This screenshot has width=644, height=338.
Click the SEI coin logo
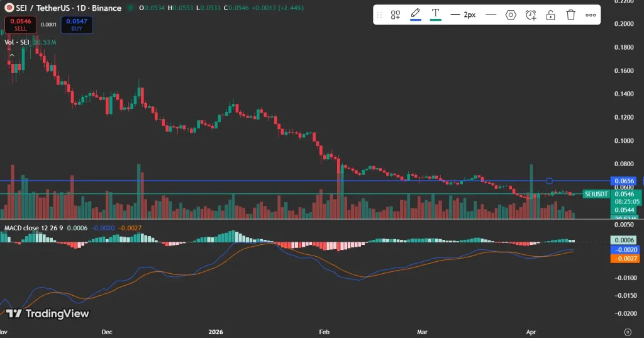pos(9,8)
